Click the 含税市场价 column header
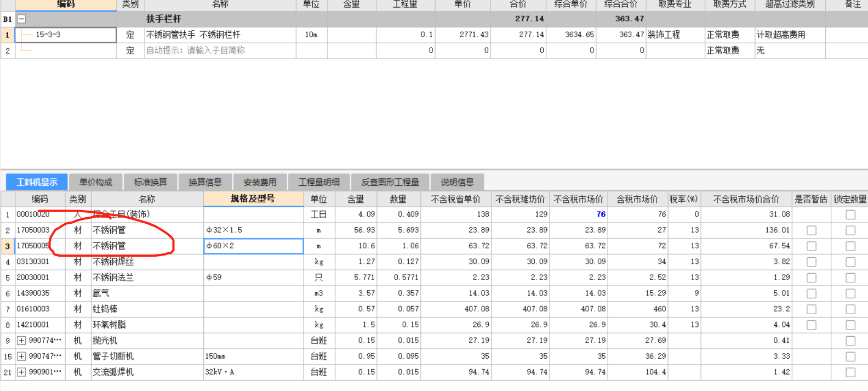This screenshot has width=868, height=391. point(637,199)
